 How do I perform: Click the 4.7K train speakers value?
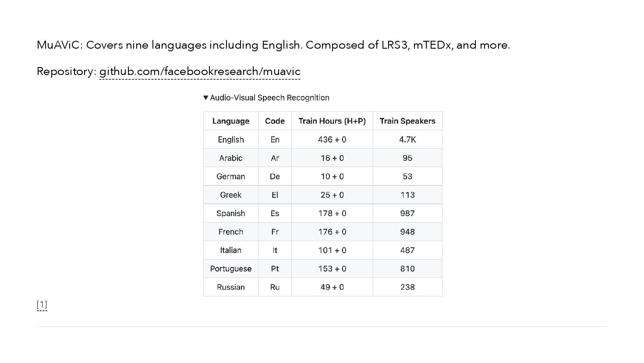point(407,139)
